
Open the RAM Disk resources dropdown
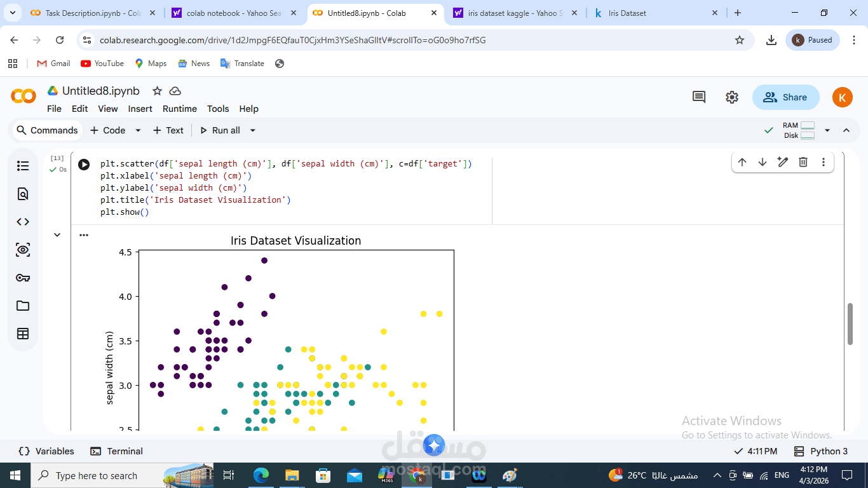click(827, 130)
